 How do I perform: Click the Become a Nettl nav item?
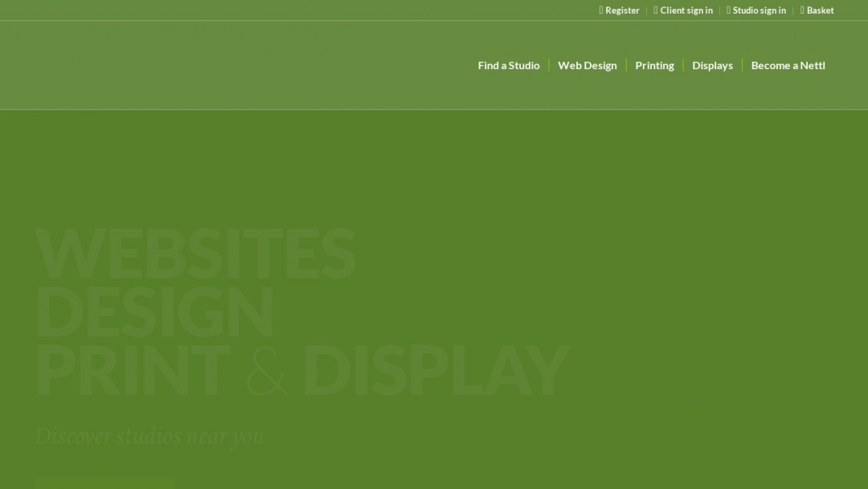788,65
